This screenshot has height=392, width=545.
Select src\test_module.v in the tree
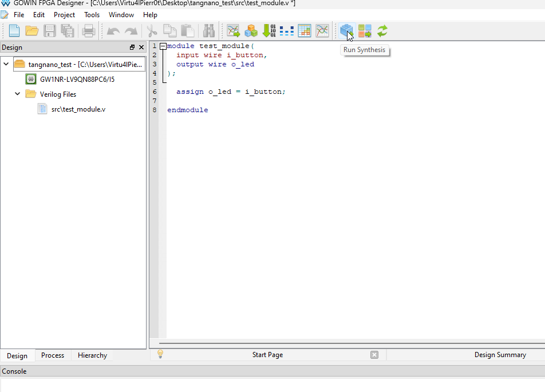click(x=78, y=109)
